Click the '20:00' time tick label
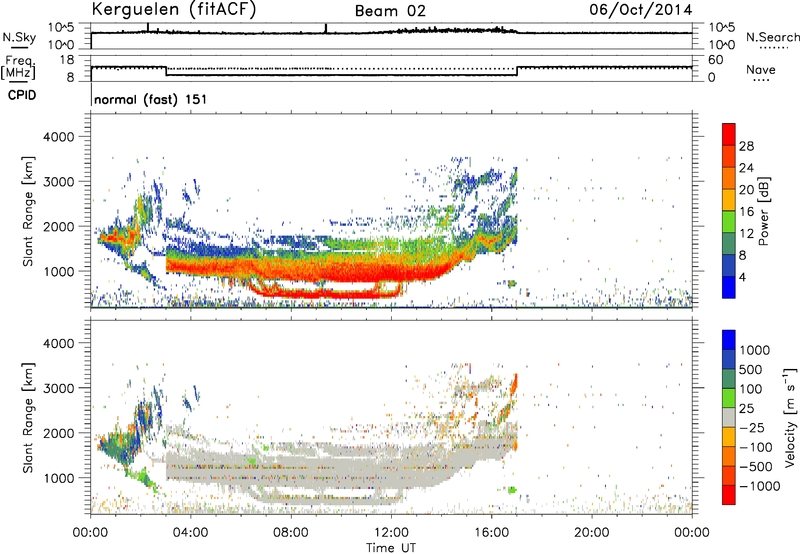Image resolution: width=800 pixels, height=554 pixels. [x=591, y=533]
